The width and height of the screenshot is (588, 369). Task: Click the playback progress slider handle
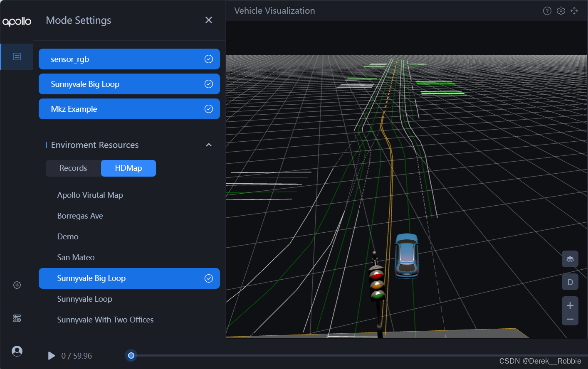pyautogui.click(x=131, y=355)
